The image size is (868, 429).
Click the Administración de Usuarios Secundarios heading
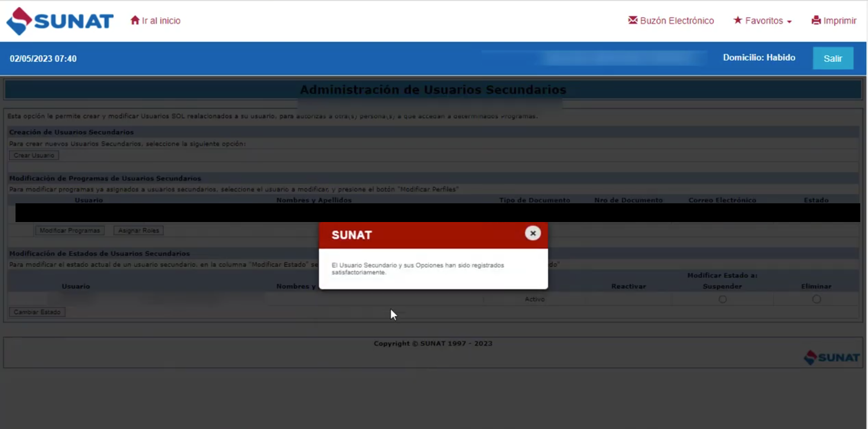[x=433, y=90]
